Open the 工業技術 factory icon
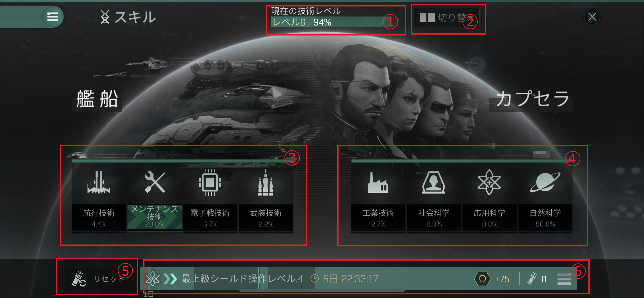Screen dimensions: 644x298 pyautogui.click(x=378, y=182)
